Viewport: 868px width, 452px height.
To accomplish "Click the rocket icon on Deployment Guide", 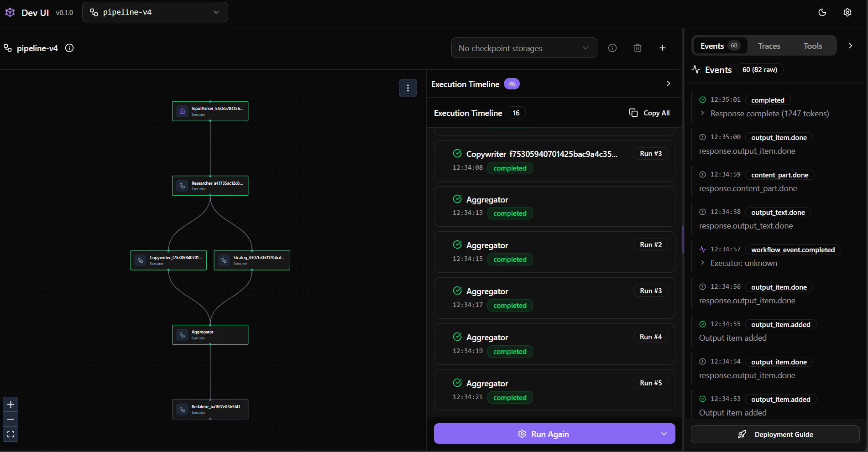I will [x=742, y=434].
